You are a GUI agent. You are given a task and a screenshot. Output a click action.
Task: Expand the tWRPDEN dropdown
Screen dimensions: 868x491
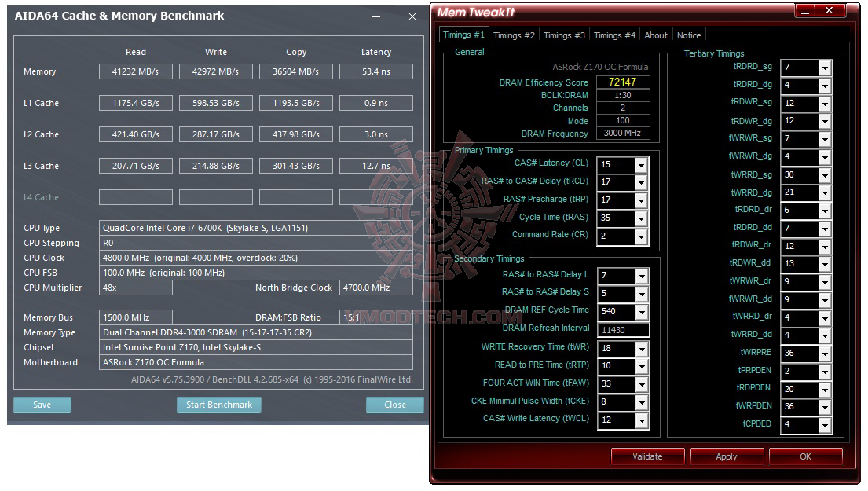click(x=825, y=407)
